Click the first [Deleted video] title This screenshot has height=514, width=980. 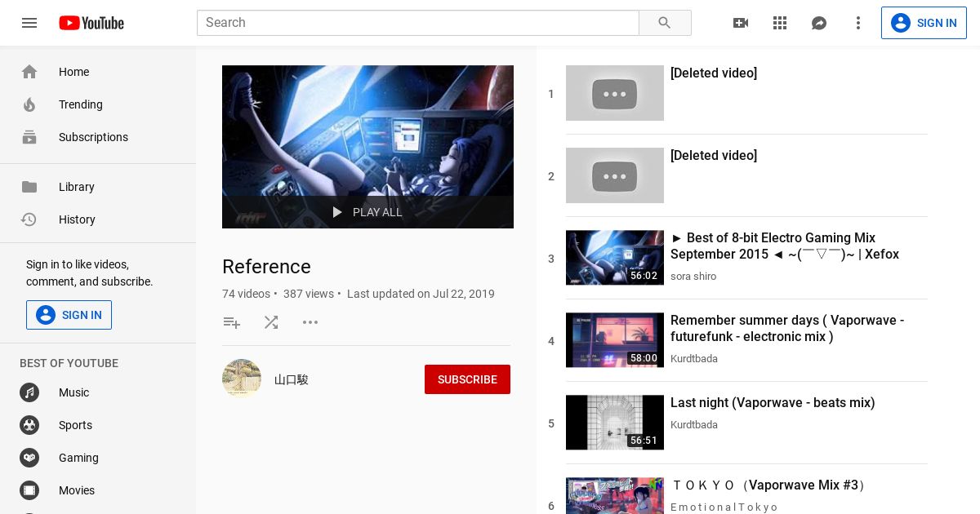tap(714, 73)
